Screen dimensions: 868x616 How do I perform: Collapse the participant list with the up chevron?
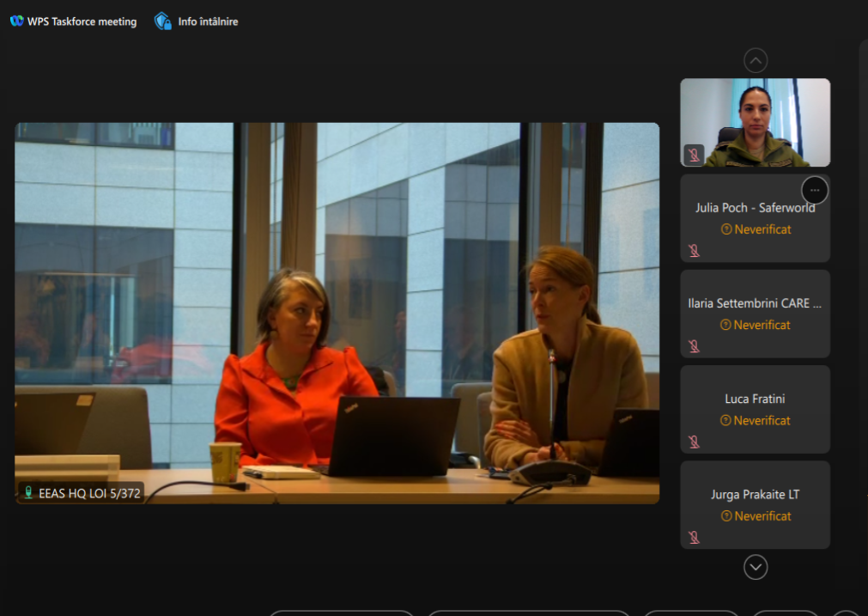755,60
